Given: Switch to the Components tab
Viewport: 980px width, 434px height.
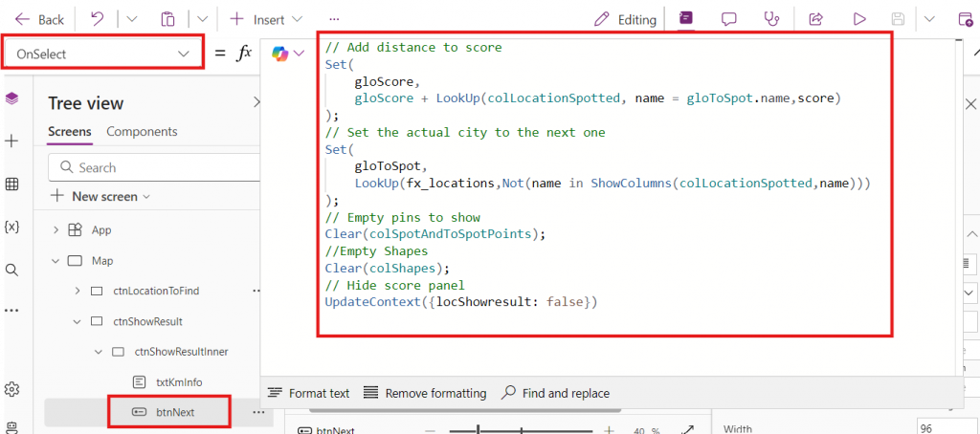Looking at the screenshot, I should 142,132.
